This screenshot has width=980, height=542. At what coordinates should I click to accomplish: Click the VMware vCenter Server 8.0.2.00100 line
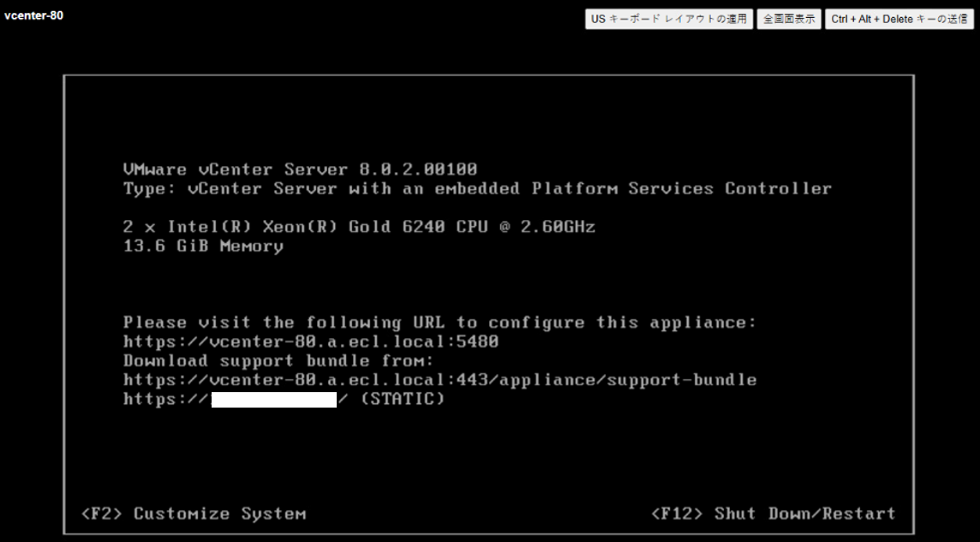[x=300, y=170]
